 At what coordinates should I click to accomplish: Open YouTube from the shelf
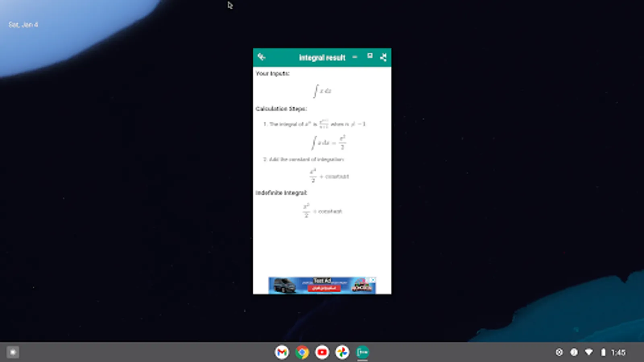click(x=322, y=352)
